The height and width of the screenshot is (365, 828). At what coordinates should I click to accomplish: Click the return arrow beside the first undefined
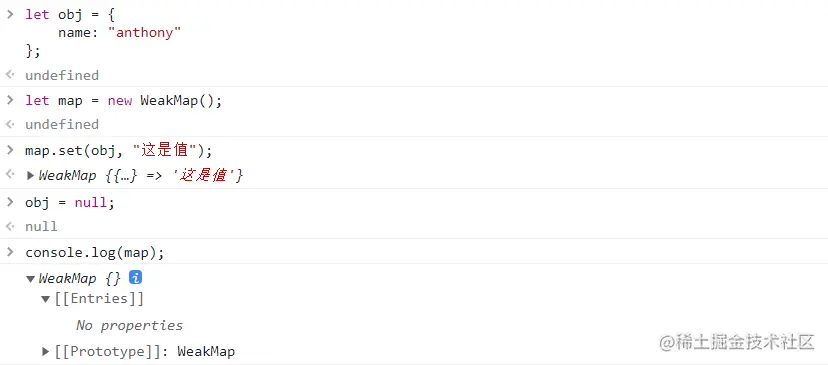(x=10, y=74)
